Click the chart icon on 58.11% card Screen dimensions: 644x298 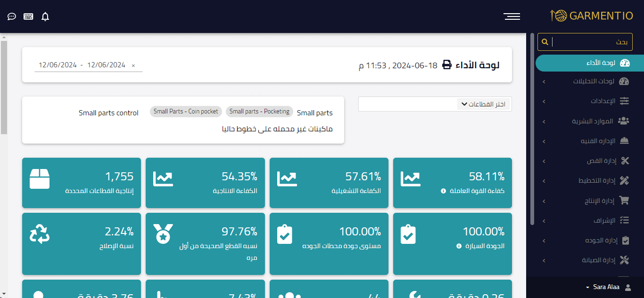[411, 178]
